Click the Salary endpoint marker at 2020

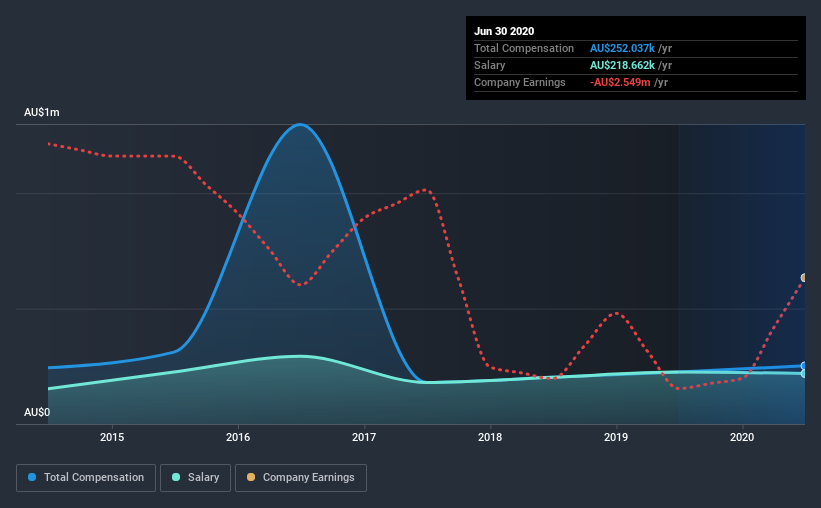coord(803,374)
